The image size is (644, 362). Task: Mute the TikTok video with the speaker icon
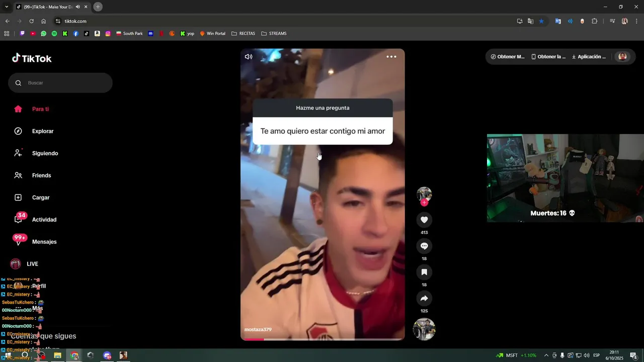[x=249, y=57]
